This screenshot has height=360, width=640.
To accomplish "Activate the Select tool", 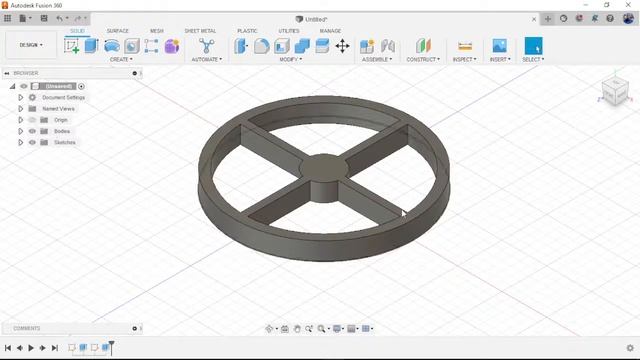I will pos(533,46).
